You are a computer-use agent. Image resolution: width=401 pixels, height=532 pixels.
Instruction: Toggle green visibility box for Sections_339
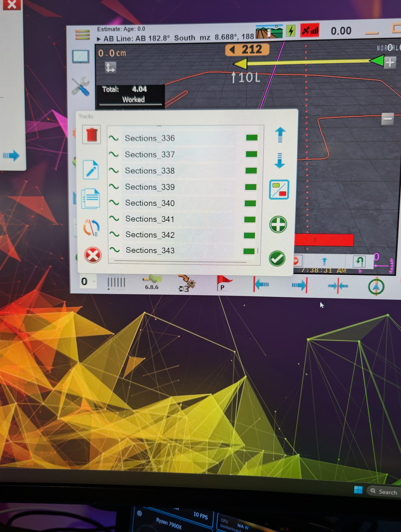(x=251, y=187)
